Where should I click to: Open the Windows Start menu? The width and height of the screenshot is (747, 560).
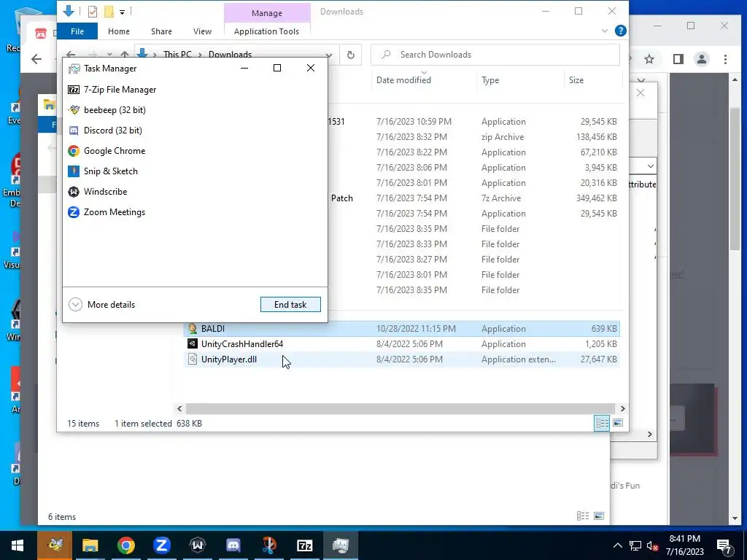(18, 545)
